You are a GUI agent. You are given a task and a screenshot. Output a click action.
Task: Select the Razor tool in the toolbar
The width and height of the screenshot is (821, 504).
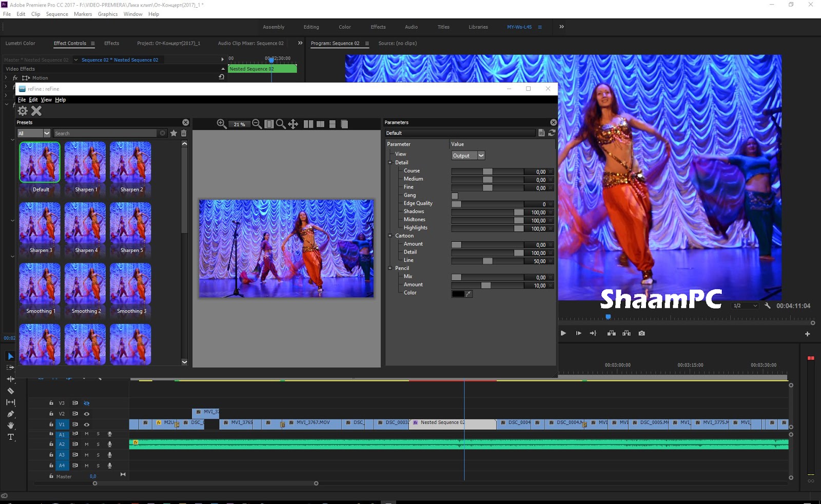(x=10, y=391)
